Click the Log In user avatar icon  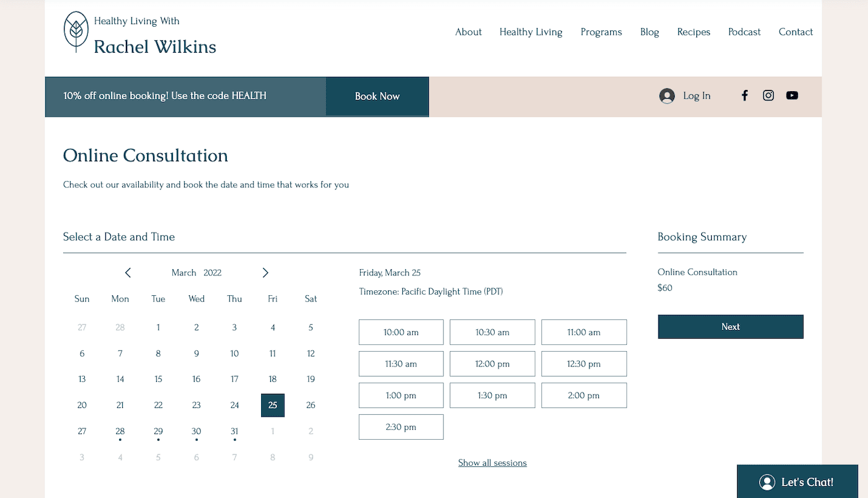[667, 96]
